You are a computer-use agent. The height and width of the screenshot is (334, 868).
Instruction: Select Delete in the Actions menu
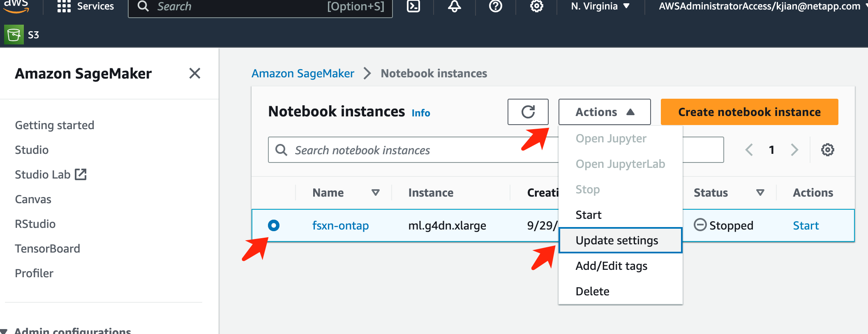click(592, 291)
